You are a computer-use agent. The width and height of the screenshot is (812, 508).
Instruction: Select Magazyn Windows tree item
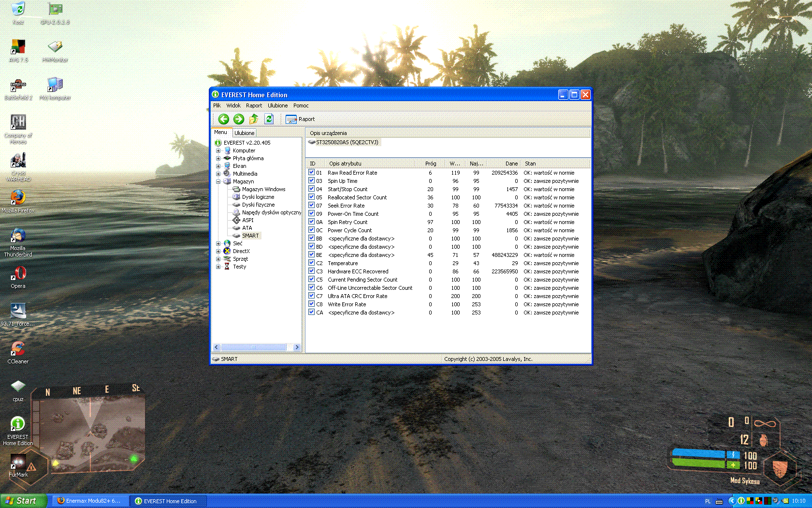click(263, 189)
